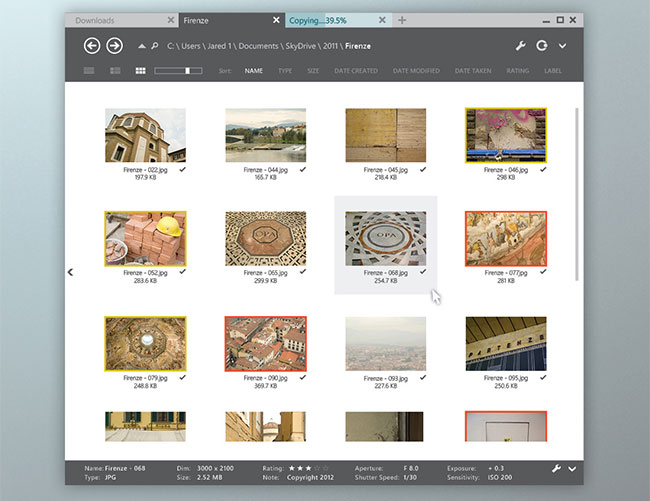Open the search magnifier icon
The width and height of the screenshot is (650, 501).
pos(155,46)
